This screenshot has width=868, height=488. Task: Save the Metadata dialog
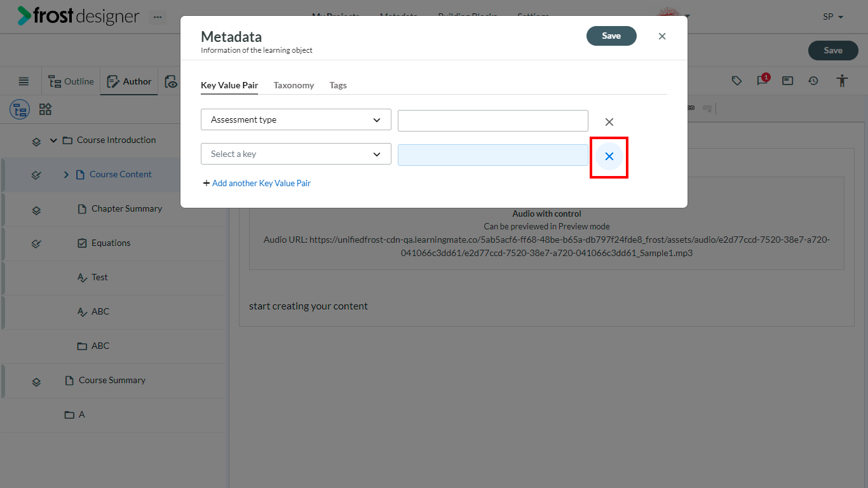coord(611,36)
